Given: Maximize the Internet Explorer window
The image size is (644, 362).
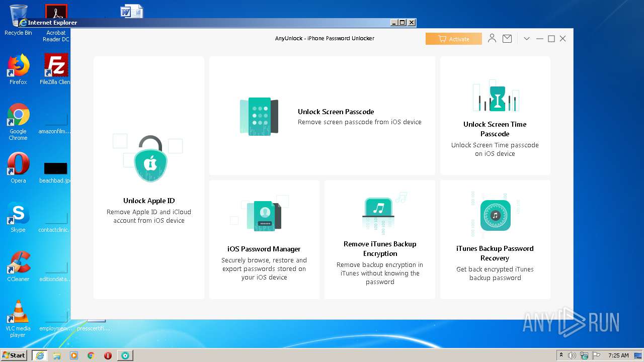Looking at the screenshot, I should pyautogui.click(x=402, y=23).
